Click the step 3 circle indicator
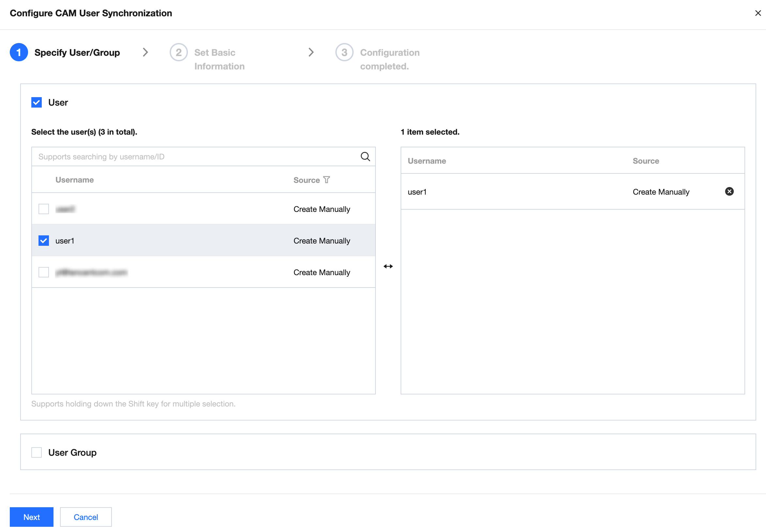This screenshot has width=766, height=532. coord(344,52)
